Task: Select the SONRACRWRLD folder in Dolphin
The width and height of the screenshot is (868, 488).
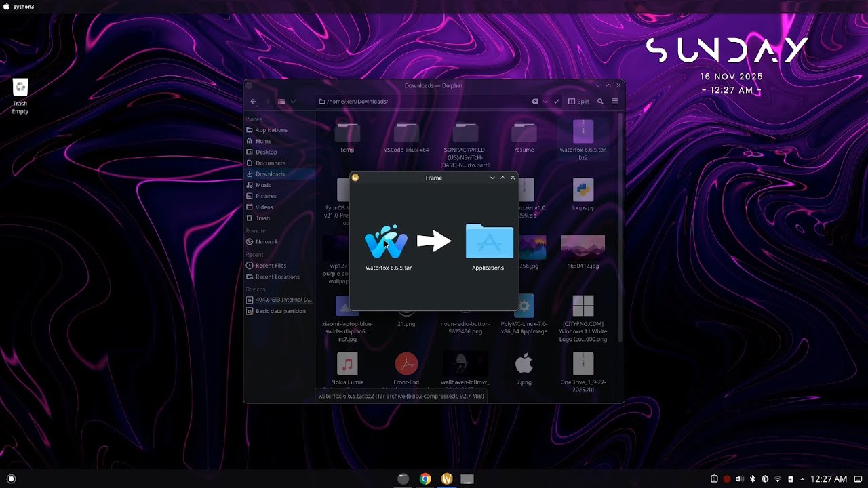Action: coord(465,144)
